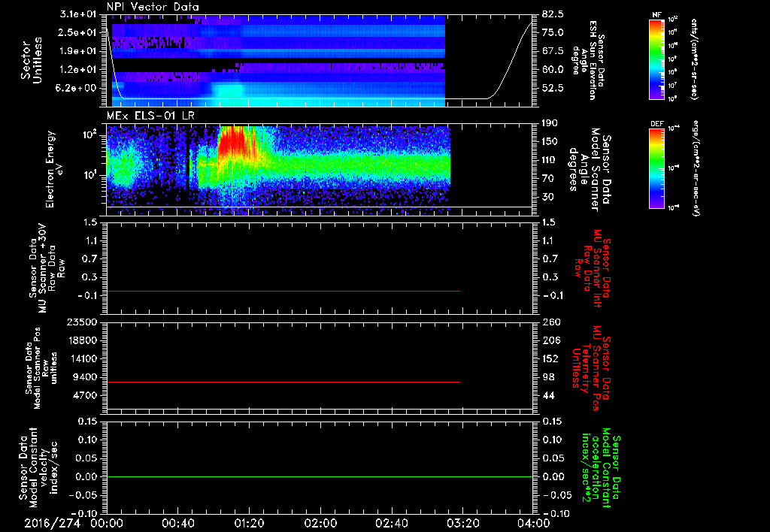The height and width of the screenshot is (532, 770).
Task: Click the "Sector Unitless" axis label
Action: pos(32,60)
